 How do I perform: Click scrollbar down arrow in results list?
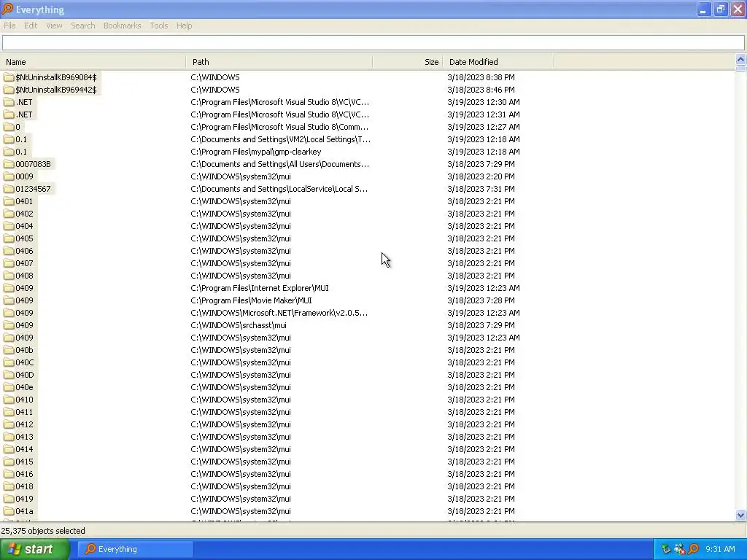click(740, 516)
